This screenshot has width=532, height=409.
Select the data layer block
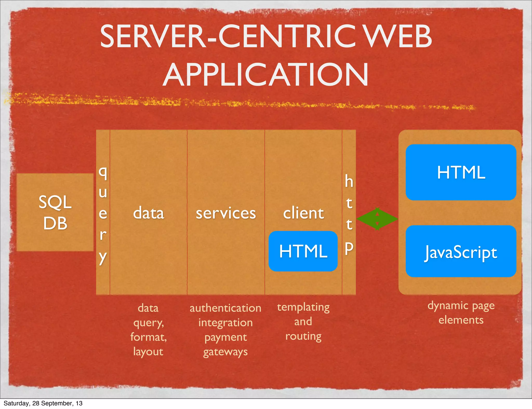tap(149, 212)
